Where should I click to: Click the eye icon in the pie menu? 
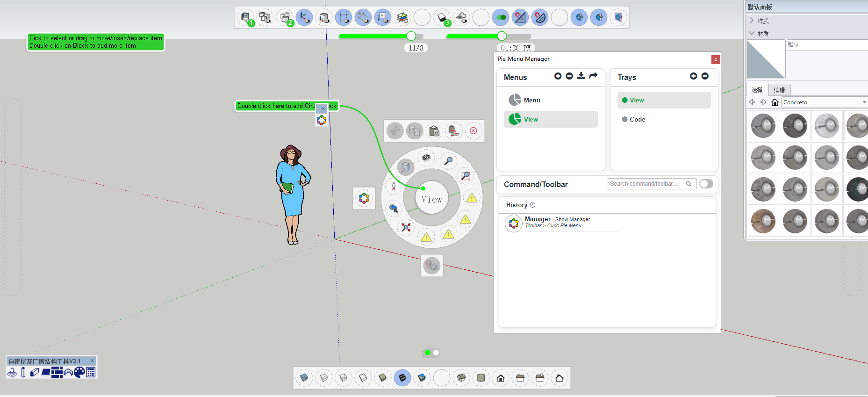(x=426, y=158)
